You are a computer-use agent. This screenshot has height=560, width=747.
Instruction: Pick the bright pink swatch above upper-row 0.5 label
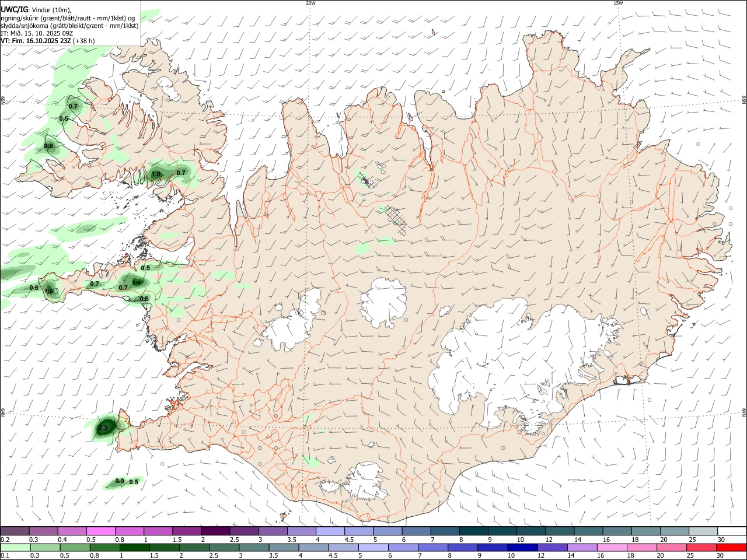tap(100, 531)
